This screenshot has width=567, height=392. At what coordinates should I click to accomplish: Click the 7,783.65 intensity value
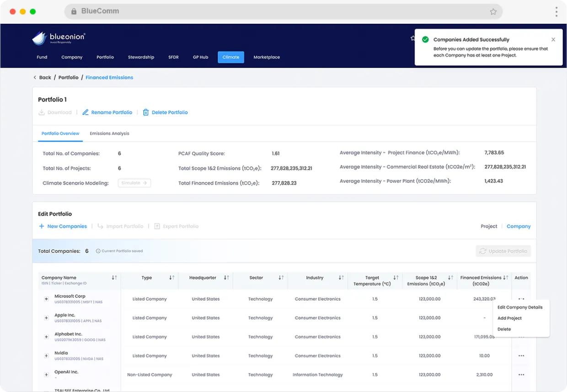point(494,153)
